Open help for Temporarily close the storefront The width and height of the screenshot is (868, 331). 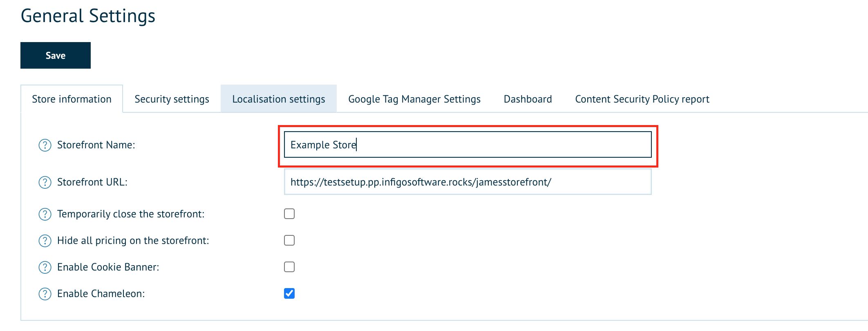pyautogui.click(x=45, y=214)
